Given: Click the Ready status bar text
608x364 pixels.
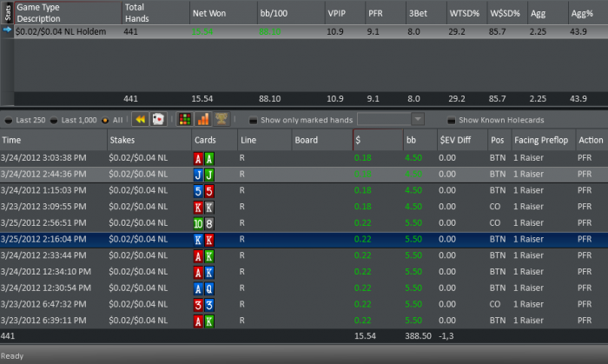Looking at the screenshot, I should point(12,356).
